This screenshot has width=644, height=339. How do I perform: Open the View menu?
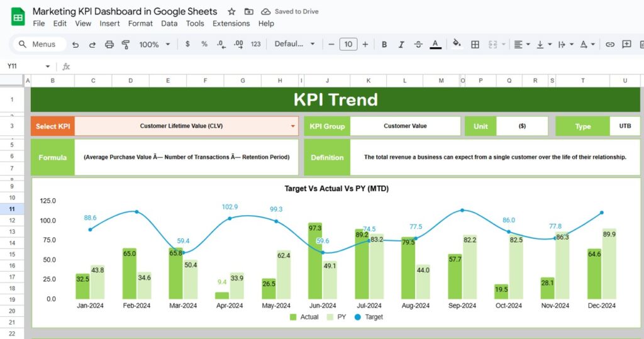click(83, 23)
